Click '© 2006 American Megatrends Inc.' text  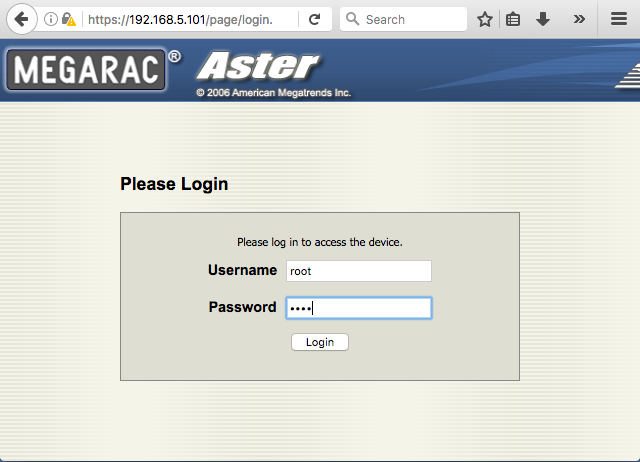coord(273,93)
